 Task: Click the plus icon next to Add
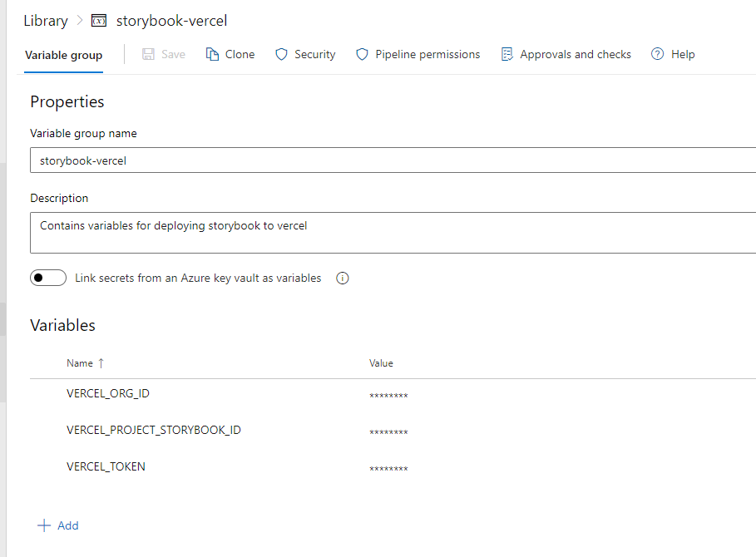[44, 525]
